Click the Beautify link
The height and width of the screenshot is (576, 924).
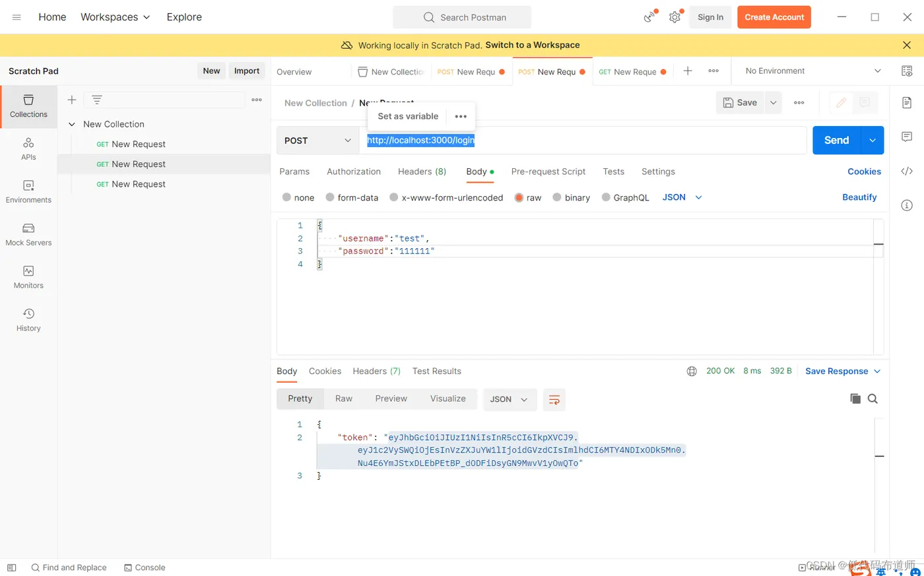tap(859, 197)
